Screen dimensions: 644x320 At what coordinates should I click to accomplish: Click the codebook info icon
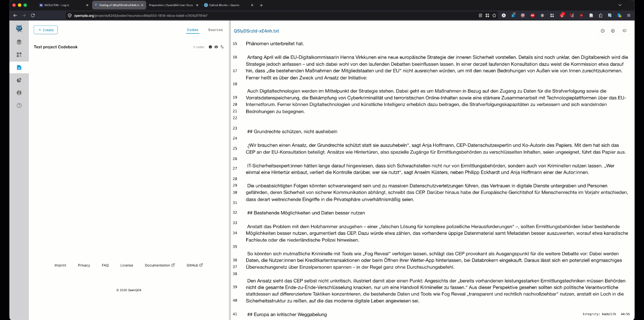210,47
